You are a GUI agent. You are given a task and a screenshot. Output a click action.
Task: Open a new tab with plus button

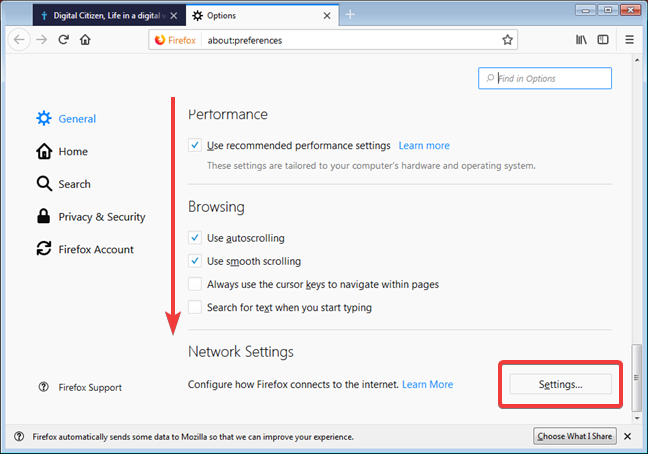point(350,14)
